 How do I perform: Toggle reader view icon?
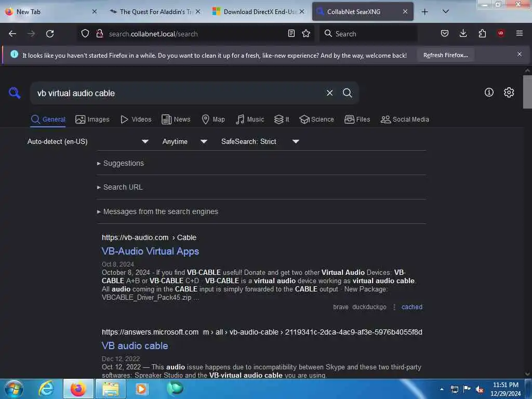tap(291, 33)
